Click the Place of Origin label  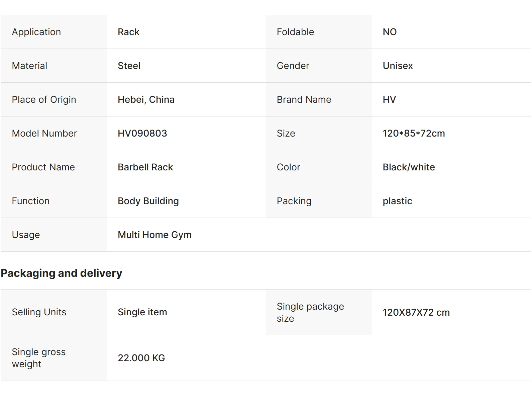[x=44, y=100]
